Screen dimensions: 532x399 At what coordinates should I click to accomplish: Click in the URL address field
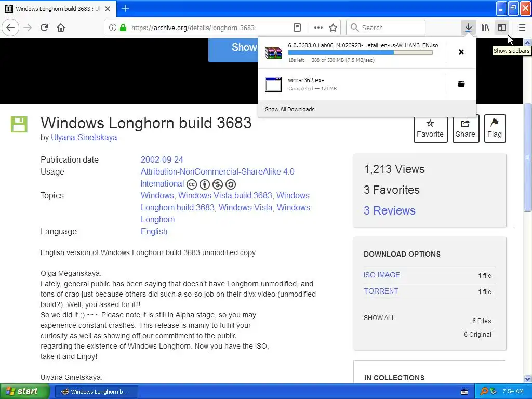pos(209,28)
